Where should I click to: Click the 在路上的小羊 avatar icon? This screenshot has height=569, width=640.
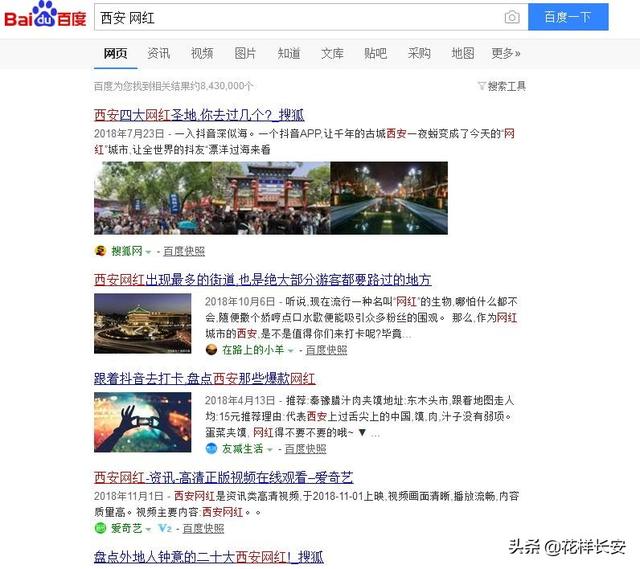coord(211,350)
